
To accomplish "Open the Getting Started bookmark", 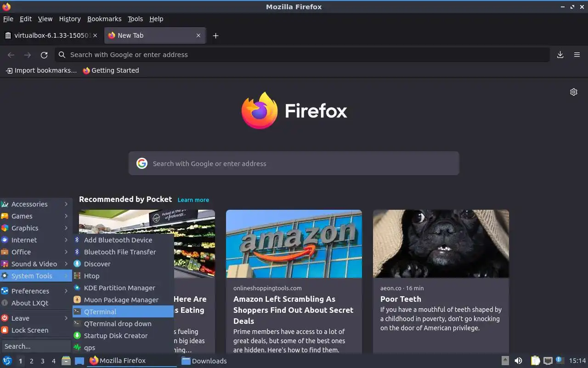I will point(111,70).
